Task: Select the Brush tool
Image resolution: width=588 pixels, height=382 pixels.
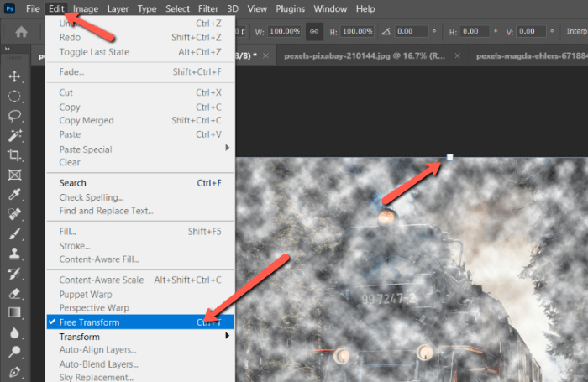Action: click(x=14, y=234)
